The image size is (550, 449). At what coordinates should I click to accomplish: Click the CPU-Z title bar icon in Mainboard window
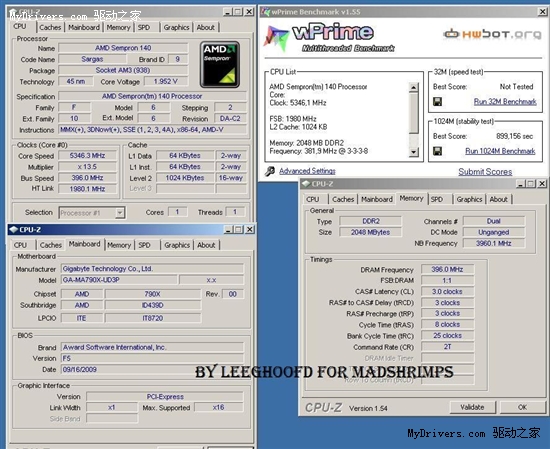click(13, 229)
